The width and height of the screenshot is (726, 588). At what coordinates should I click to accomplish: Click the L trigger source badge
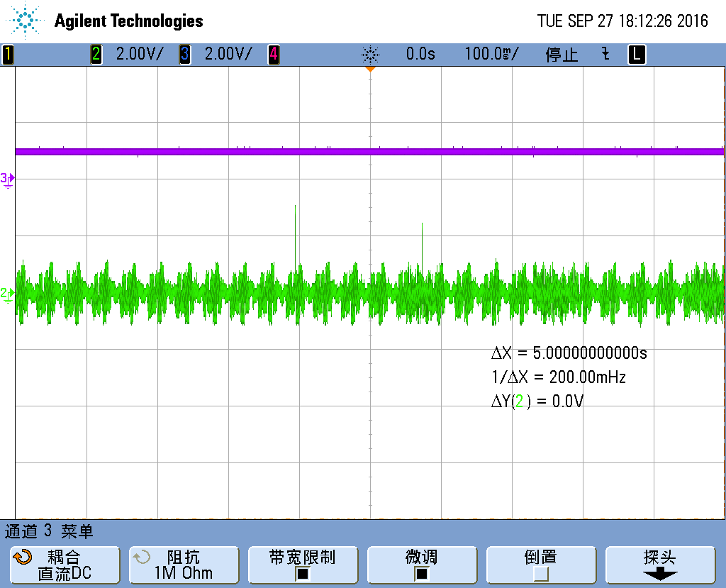(x=637, y=54)
